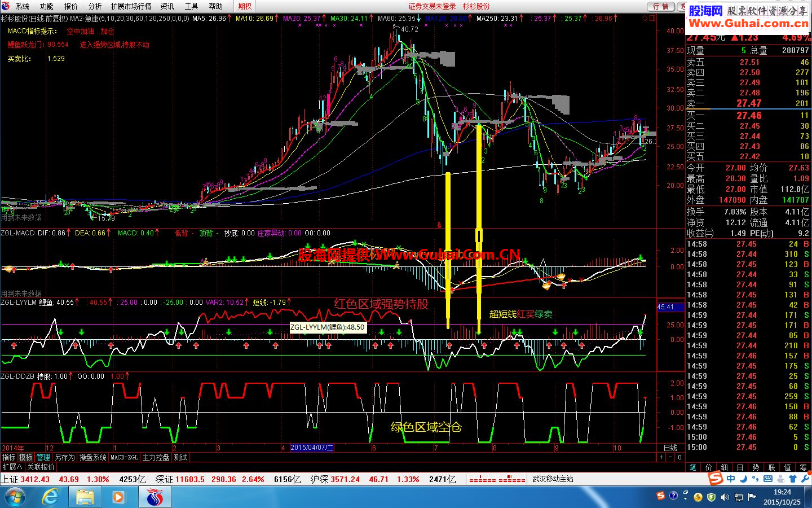Click the 行情 button at top right
The image size is (812, 508).
point(661,6)
